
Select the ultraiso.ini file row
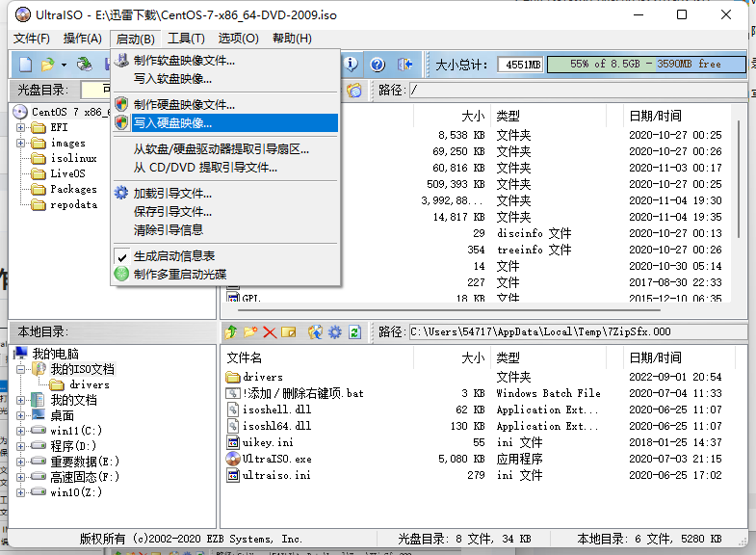click(475, 475)
